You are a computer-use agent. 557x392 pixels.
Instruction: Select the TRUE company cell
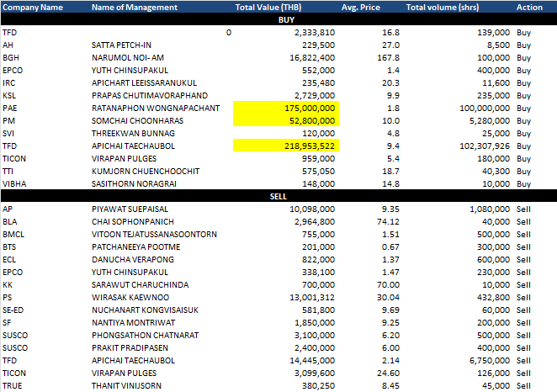(12, 385)
